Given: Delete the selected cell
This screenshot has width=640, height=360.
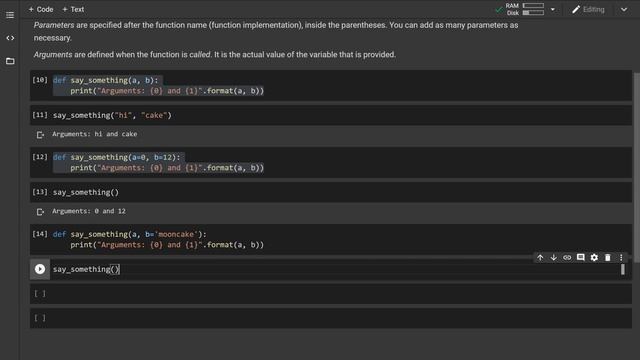Looking at the screenshot, I should click(608, 258).
